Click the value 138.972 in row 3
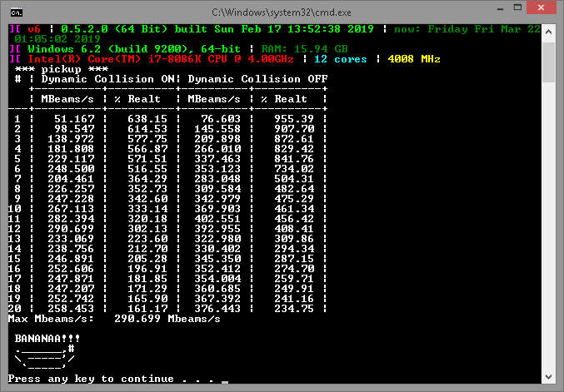 71,139
